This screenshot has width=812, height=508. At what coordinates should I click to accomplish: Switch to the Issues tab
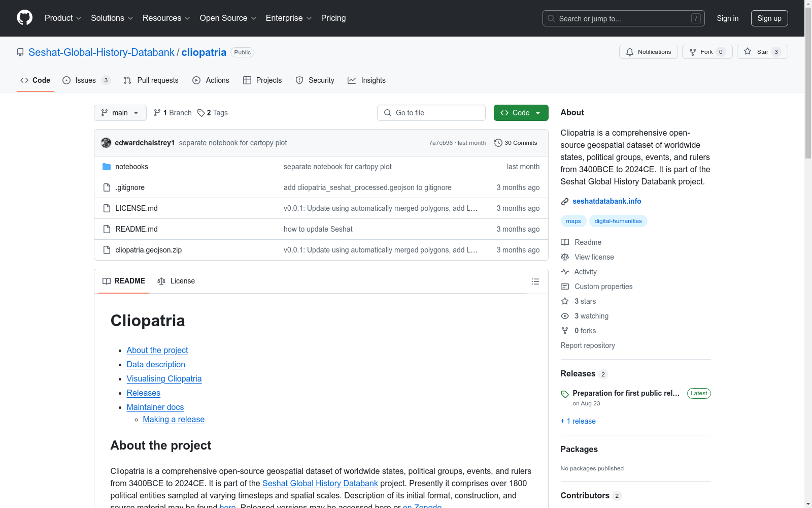pyautogui.click(x=86, y=80)
